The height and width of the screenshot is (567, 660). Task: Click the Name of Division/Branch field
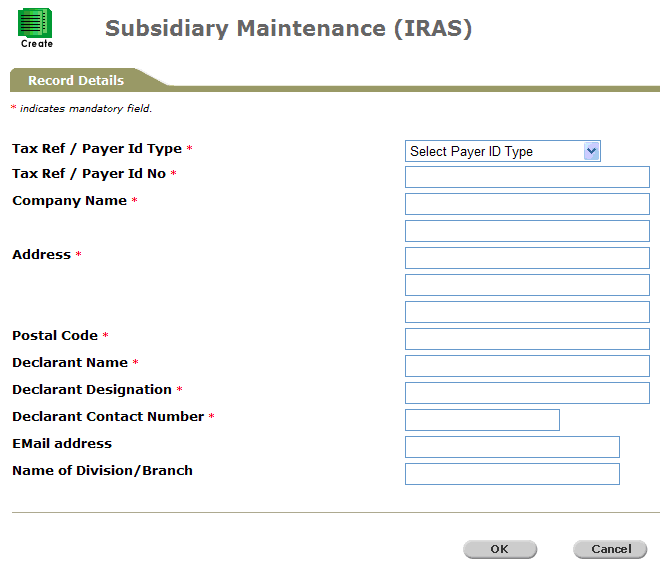pyautogui.click(x=512, y=474)
